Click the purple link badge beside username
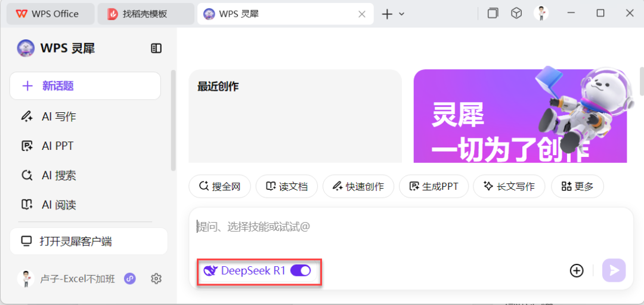 (x=130, y=279)
